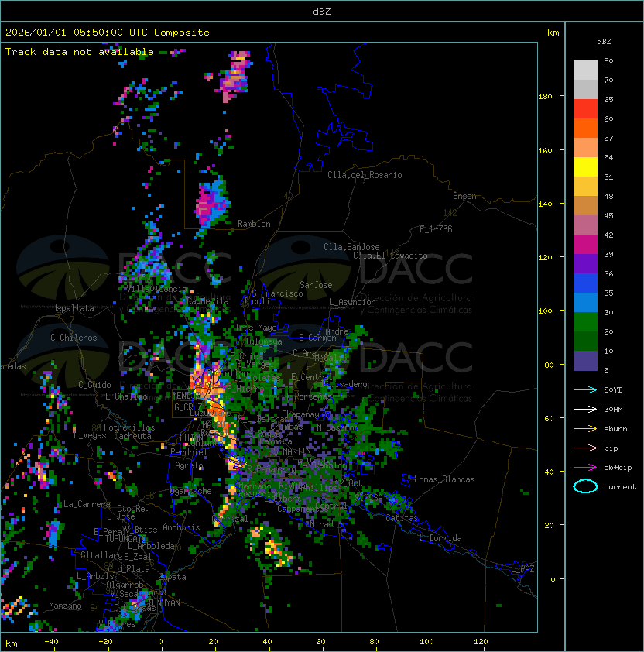Select the red swatch in the dBZ scale
The width and height of the screenshot is (644, 652).
coord(585,109)
